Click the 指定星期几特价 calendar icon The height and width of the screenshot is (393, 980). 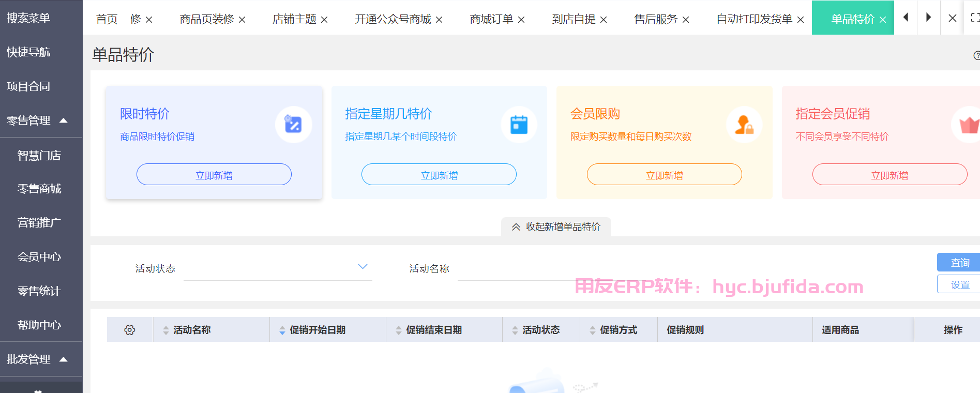click(519, 125)
